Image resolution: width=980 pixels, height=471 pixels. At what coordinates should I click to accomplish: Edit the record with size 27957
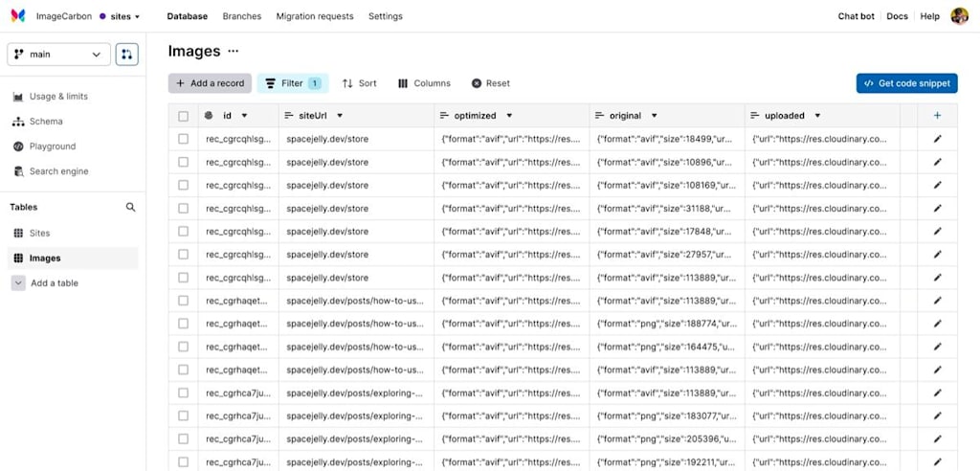[x=937, y=255]
